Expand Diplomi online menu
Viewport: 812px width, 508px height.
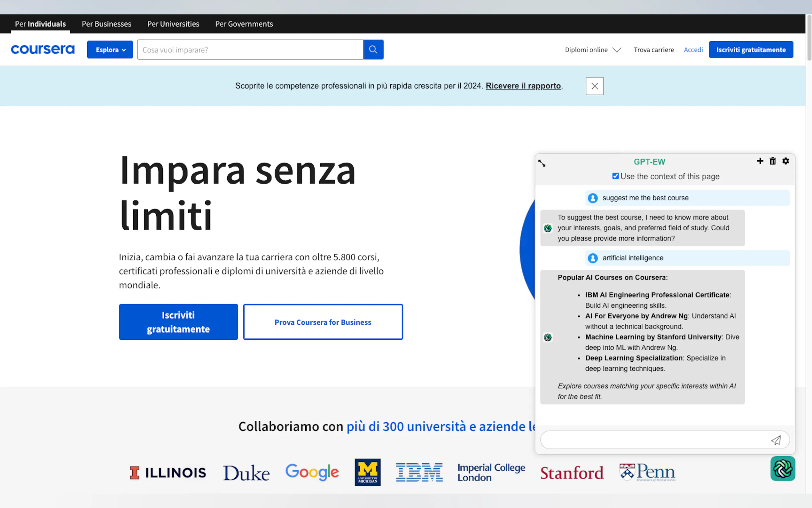[x=593, y=50]
